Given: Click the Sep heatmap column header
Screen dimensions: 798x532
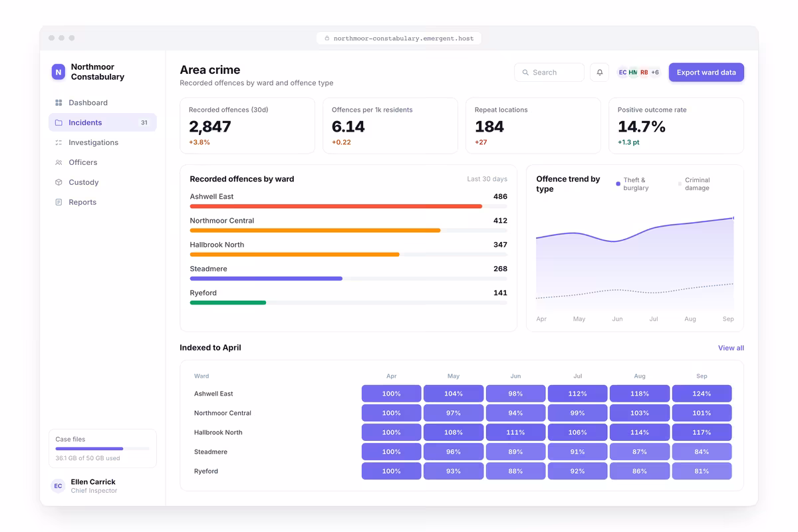Looking at the screenshot, I should (x=702, y=376).
